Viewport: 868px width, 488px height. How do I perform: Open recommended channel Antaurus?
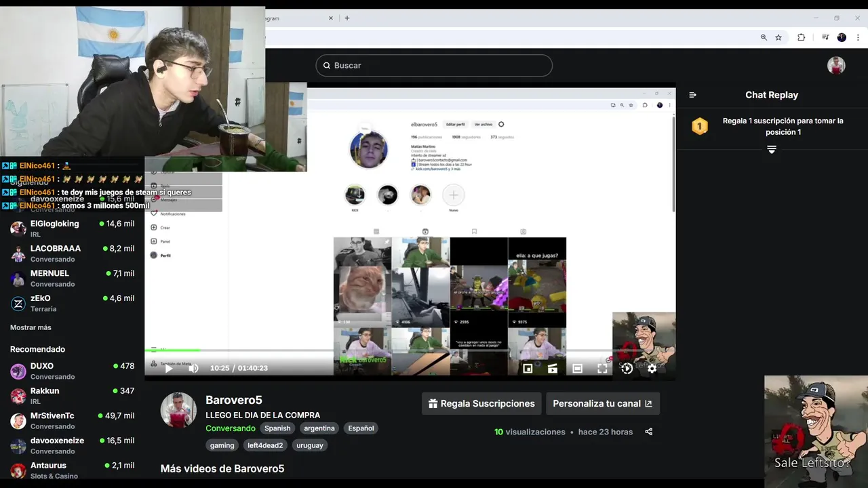point(73,470)
